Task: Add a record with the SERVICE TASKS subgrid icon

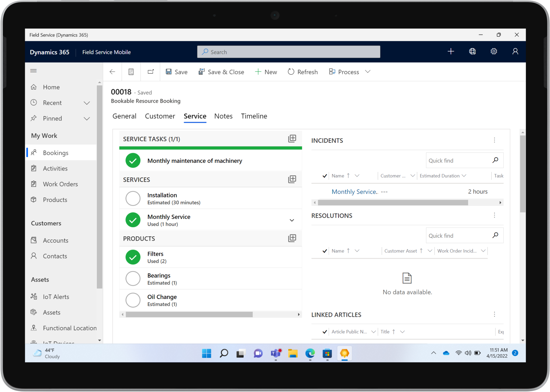Action: [292, 138]
